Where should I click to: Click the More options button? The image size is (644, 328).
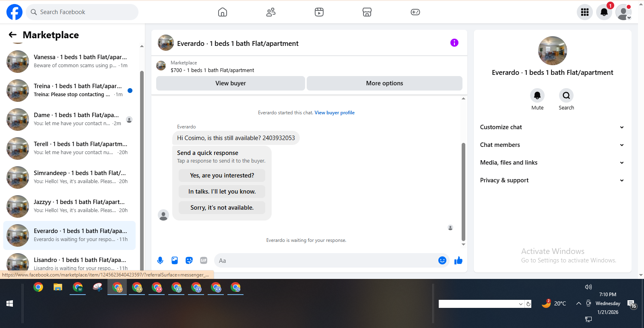click(x=384, y=83)
